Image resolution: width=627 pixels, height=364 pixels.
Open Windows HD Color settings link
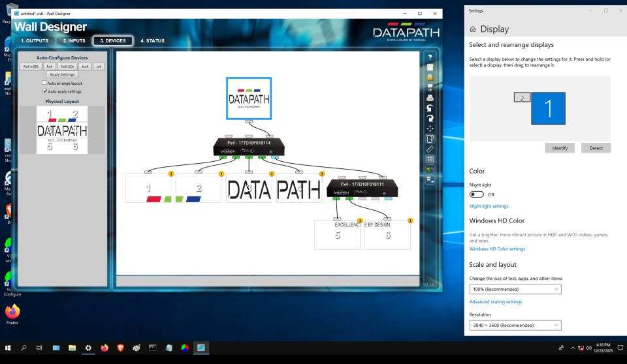497,249
